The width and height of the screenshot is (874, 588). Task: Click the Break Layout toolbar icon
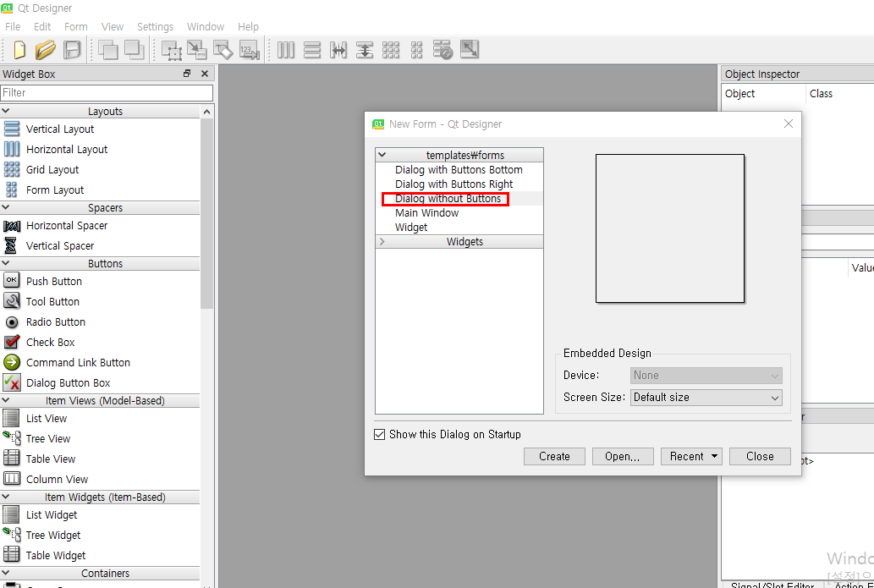coord(442,50)
